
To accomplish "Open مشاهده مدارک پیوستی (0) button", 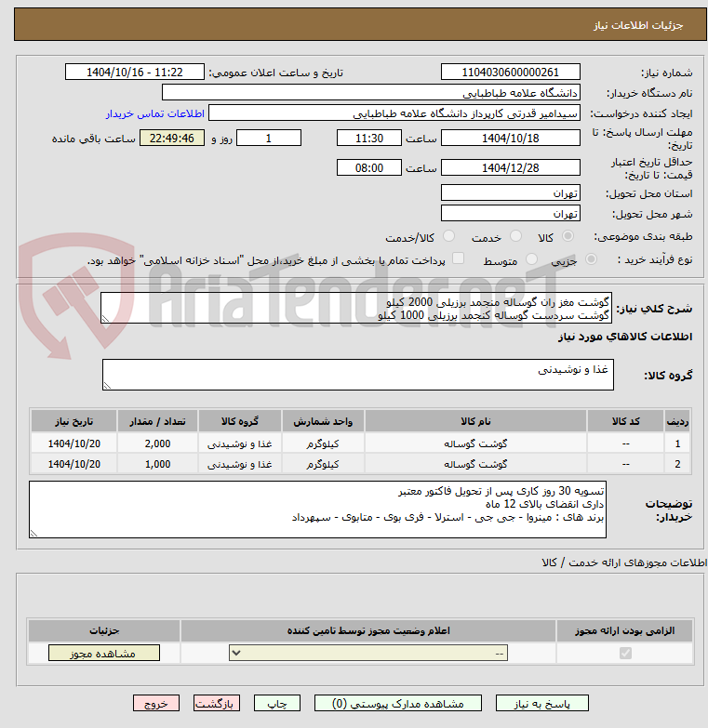I will (x=397, y=703).
